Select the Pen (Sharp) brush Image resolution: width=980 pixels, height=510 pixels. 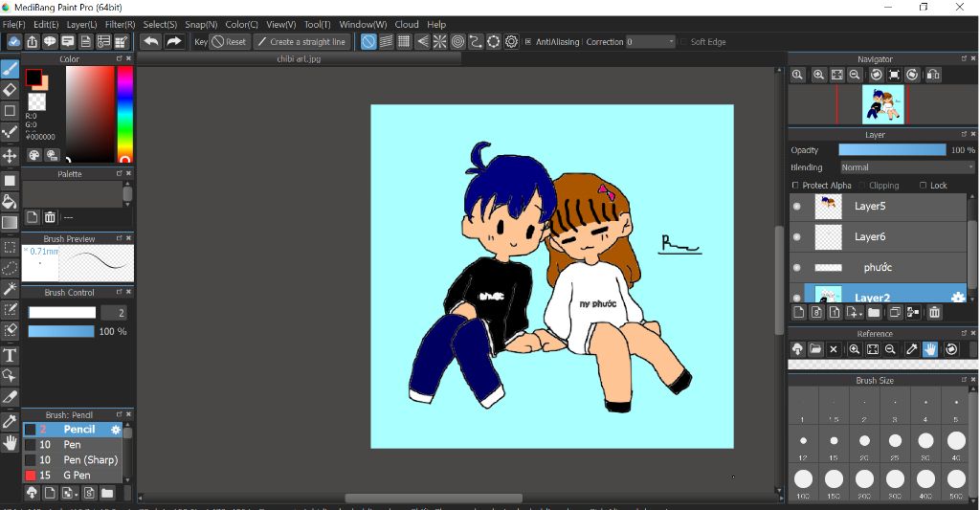click(x=73, y=460)
